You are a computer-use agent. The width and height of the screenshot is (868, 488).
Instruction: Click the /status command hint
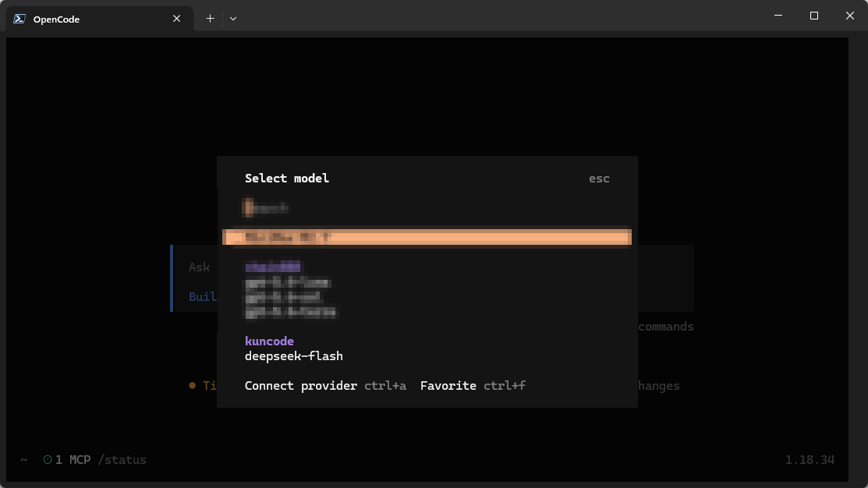pos(122,460)
